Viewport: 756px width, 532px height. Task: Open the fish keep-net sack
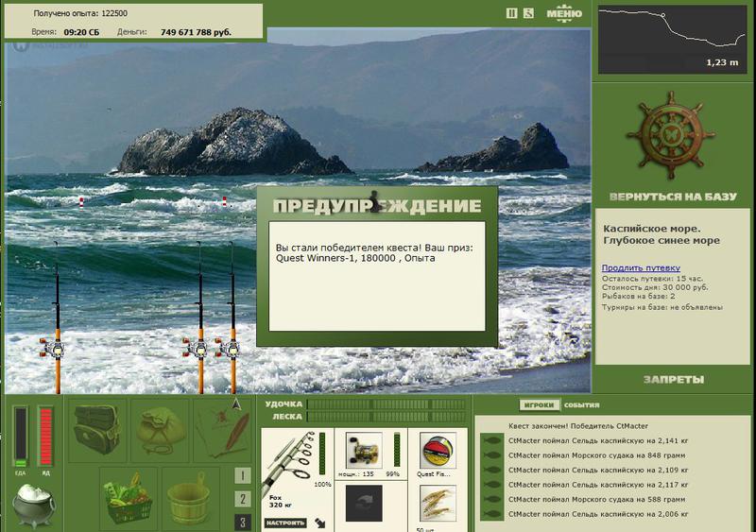click(160, 429)
